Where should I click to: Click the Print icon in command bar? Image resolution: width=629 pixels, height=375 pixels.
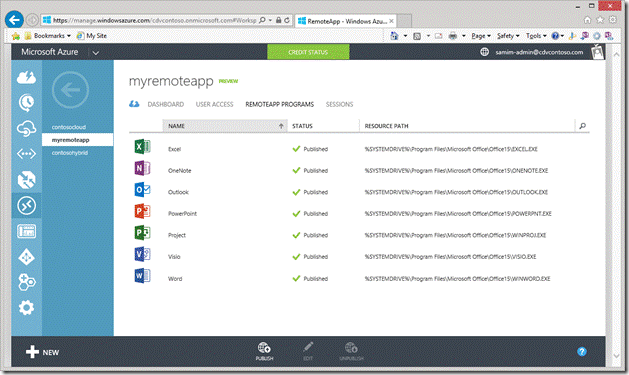(453, 36)
